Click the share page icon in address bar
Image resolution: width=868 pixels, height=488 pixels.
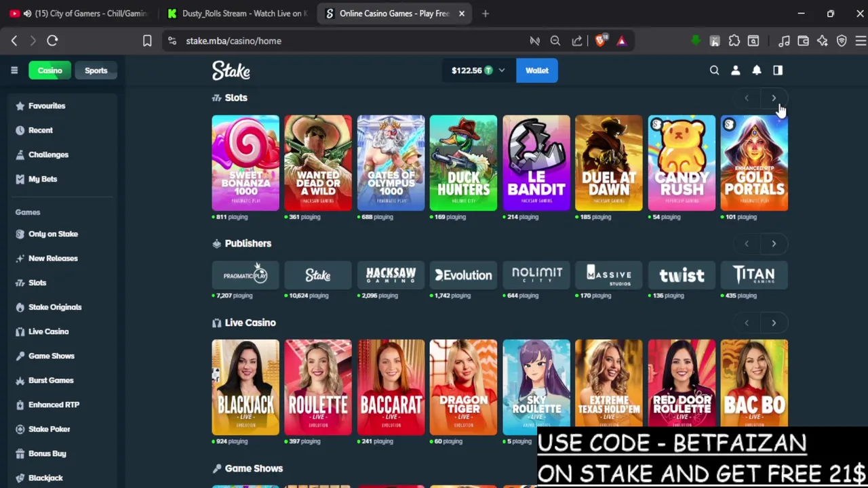577,41
